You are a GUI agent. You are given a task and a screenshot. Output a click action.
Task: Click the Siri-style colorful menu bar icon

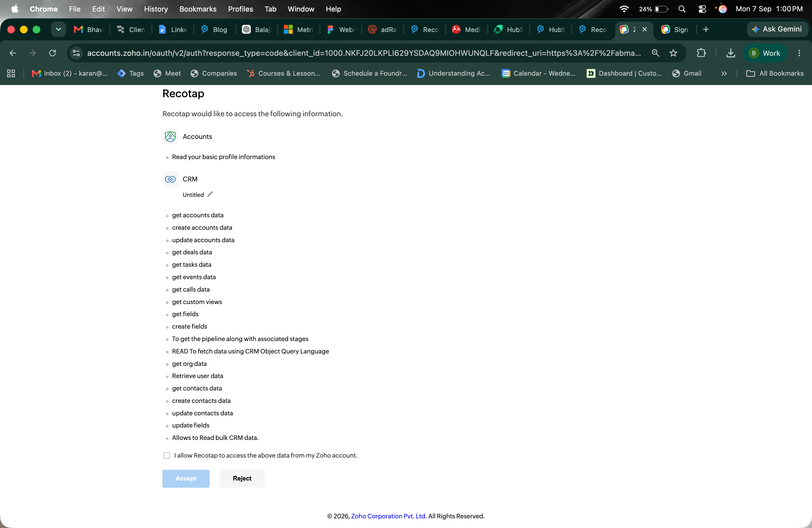(x=722, y=9)
